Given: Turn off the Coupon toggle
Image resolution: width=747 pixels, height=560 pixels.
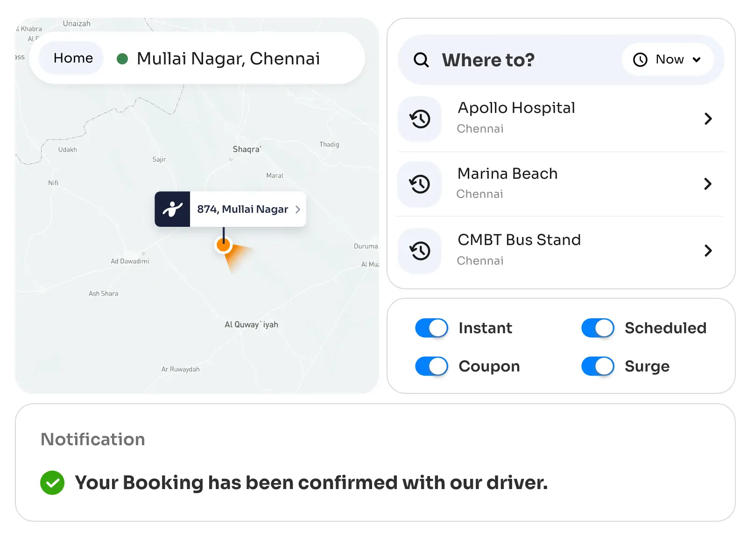Looking at the screenshot, I should point(431,366).
